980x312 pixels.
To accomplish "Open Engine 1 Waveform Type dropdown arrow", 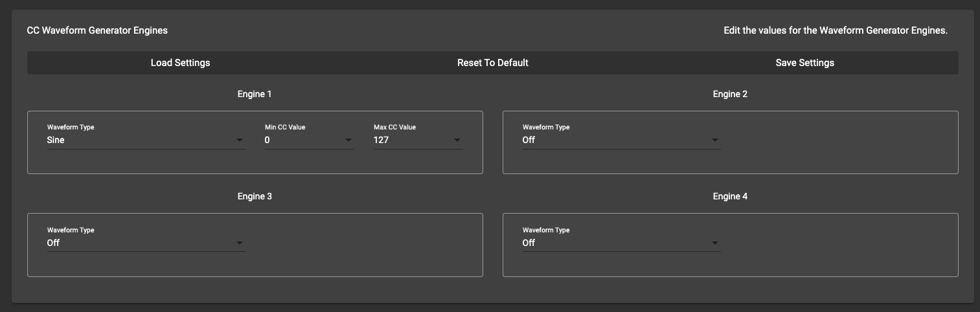I will click(x=240, y=140).
